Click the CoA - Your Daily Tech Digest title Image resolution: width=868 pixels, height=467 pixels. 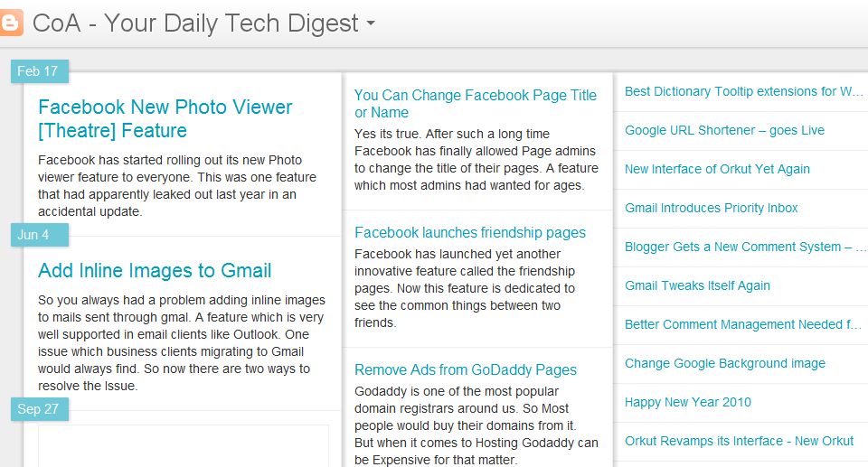pyautogui.click(x=195, y=23)
